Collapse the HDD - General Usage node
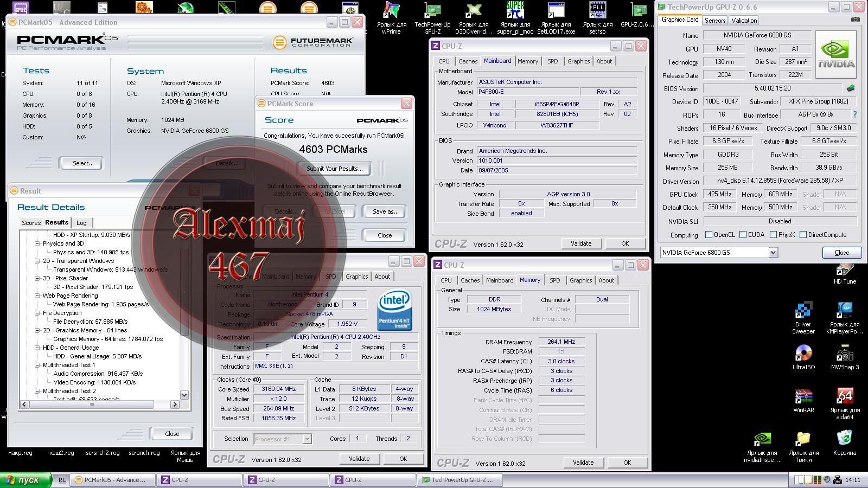The image size is (868, 488). (x=37, y=348)
